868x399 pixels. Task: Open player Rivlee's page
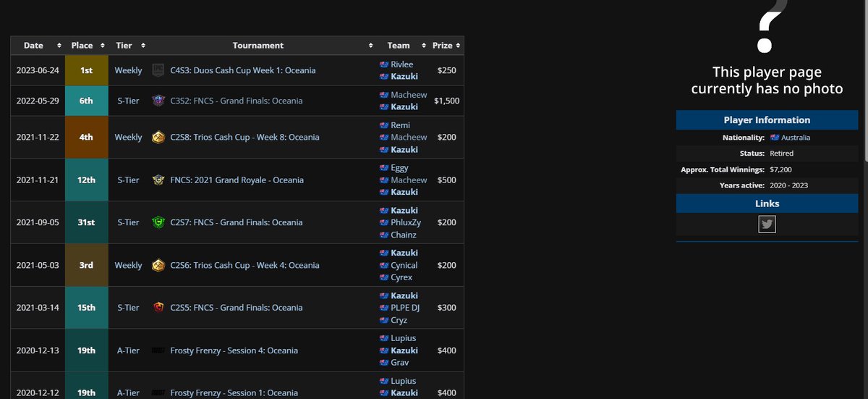(x=402, y=64)
